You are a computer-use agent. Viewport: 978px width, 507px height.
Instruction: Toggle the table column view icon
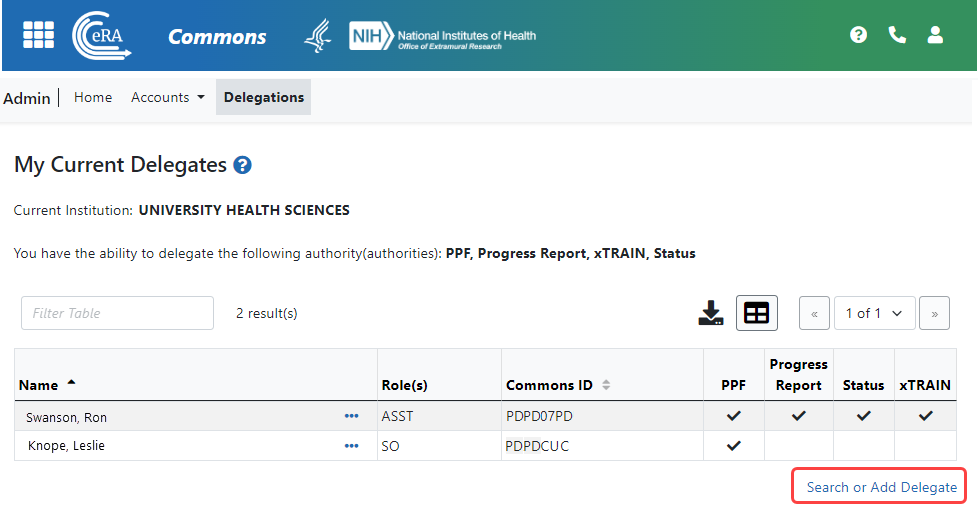757,313
